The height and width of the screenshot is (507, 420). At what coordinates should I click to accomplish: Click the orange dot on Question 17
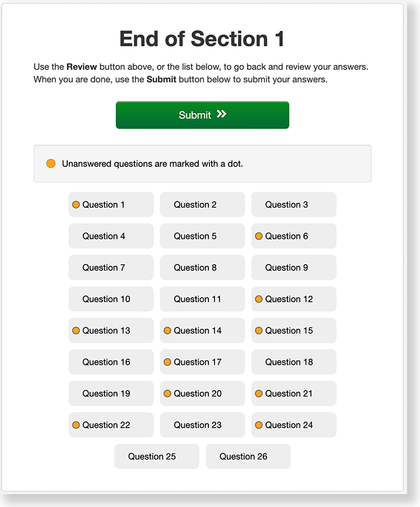click(167, 362)
